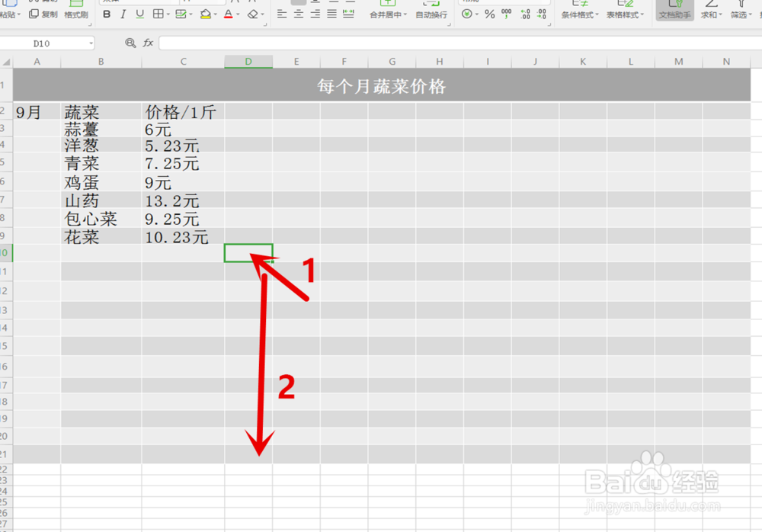
Task: Select price cell 5.23元
Action: point(183,146)
